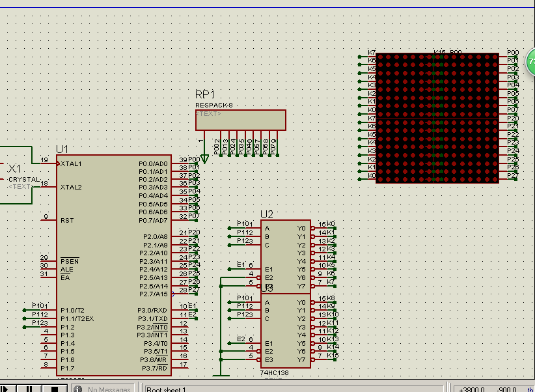Screen dimensions: 535x392
Task: Click the CRYSTAL component value label
Action: tap(24, 179)
